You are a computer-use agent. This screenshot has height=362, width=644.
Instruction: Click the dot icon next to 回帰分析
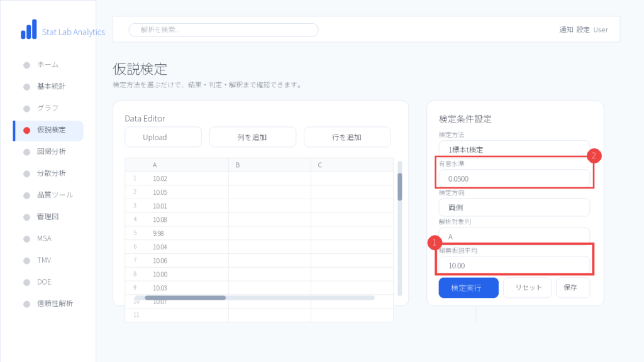26,152
